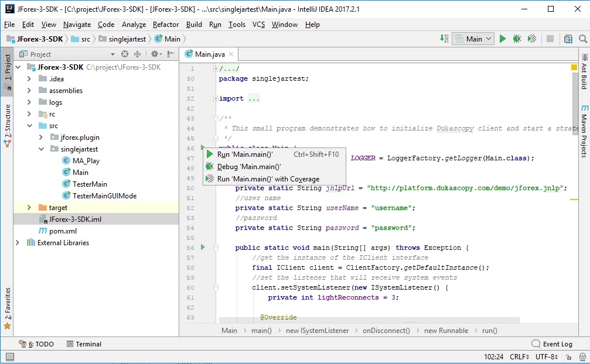Screen dimensions: 590x364
Task: Collapse the src folder
Action: click(29, 125)
